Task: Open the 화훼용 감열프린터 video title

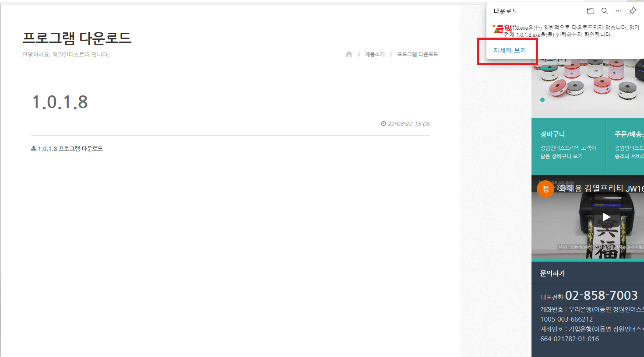Action: pyautogui.click(x=601, y=189)
